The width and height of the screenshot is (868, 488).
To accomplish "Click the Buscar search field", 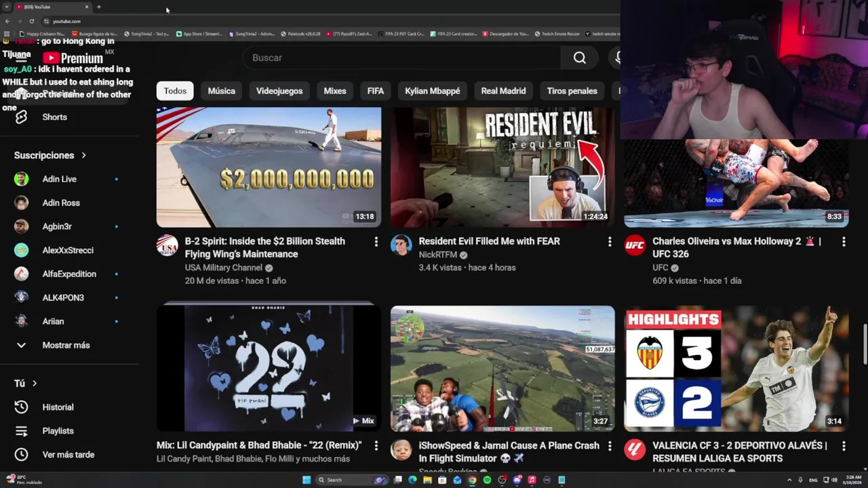I will click(402, 58).
